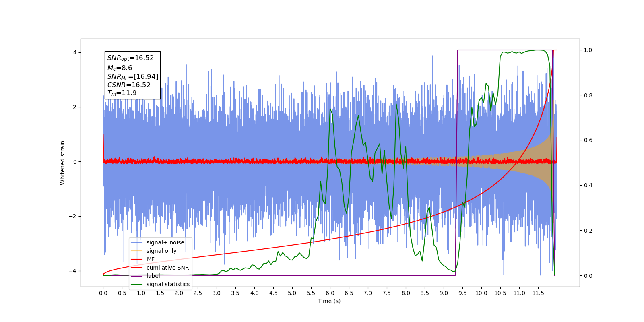Click the x-axis tick label 0.5

pyautogui.click(x=122, y=293)
